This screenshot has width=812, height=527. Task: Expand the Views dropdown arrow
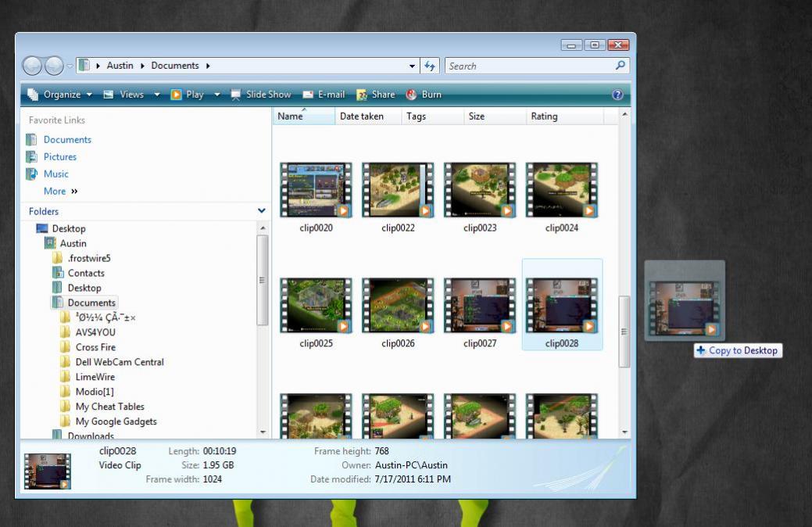pos(156,95)
